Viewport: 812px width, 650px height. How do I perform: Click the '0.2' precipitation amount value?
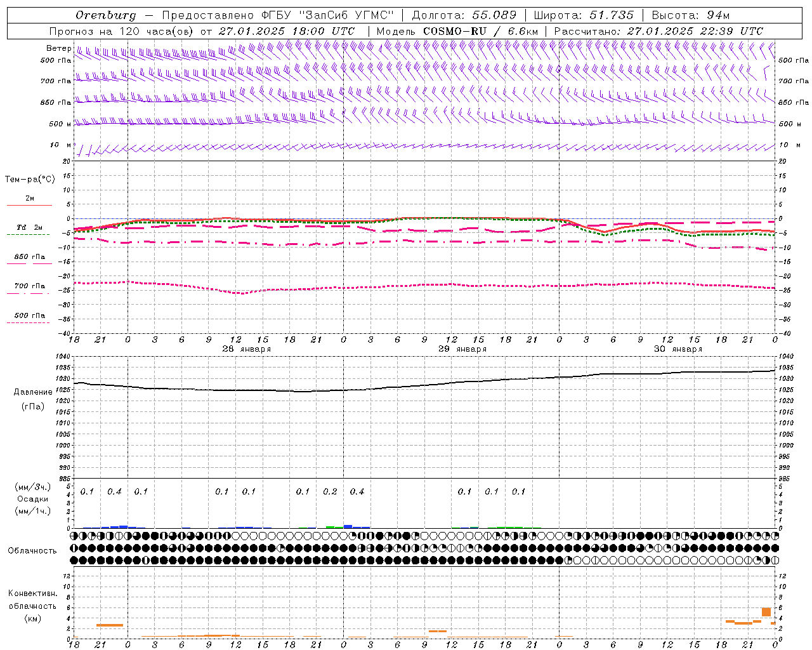330,492
